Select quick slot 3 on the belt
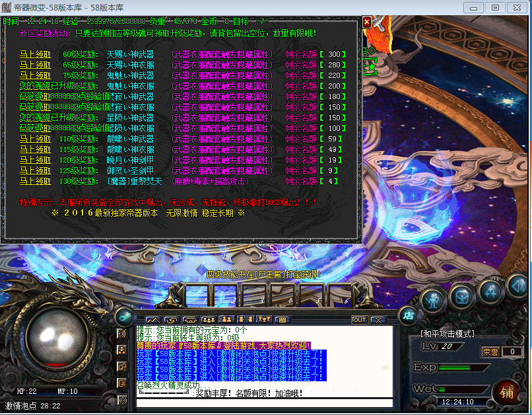This screenshot has height=415, width=532. [x=254, y=295]
